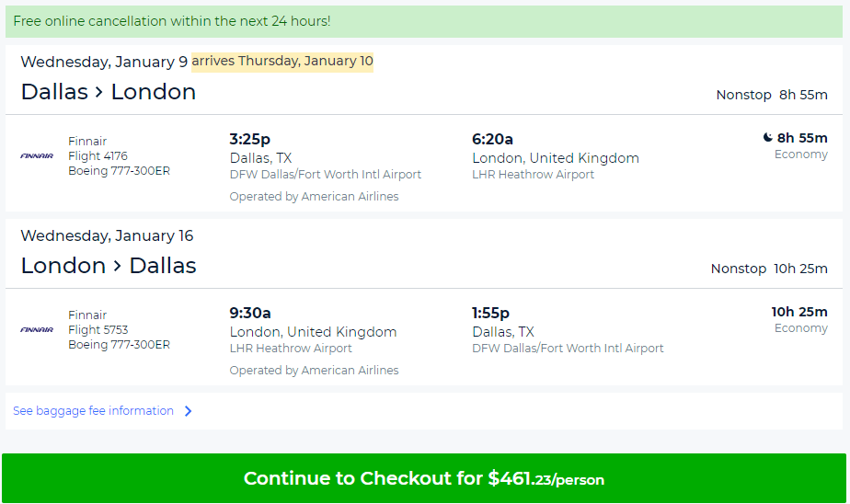Continue to Checkout for $461.23 per person
This screenshot has width=850, height=504.
424,478
